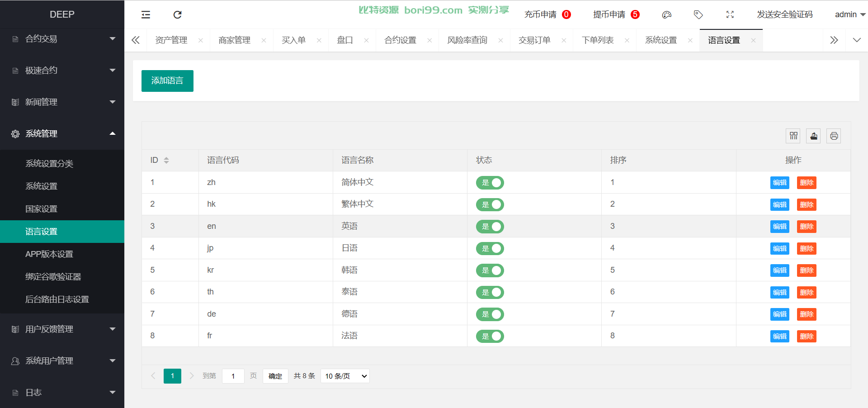The width and height of the screenshot is (868, 408).
Task: Close the 合约设置 tab
Action: pyautogui.click(x=429, y=40)
